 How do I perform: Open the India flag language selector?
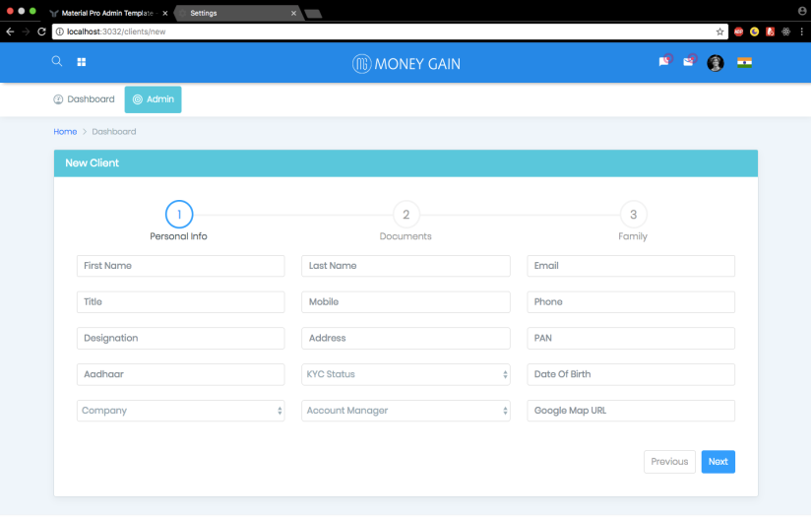click(744, 62)
